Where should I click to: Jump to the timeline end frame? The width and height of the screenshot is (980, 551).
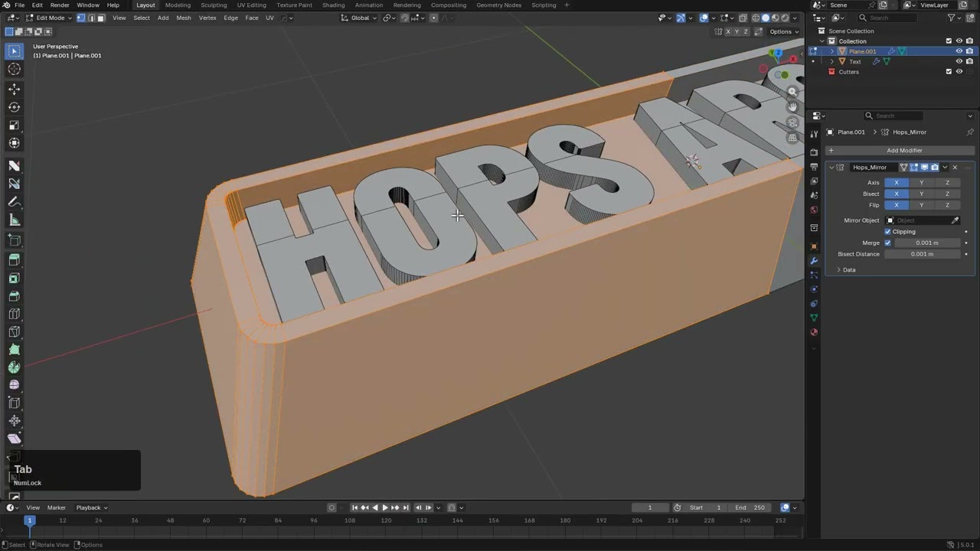click(405, 507)
